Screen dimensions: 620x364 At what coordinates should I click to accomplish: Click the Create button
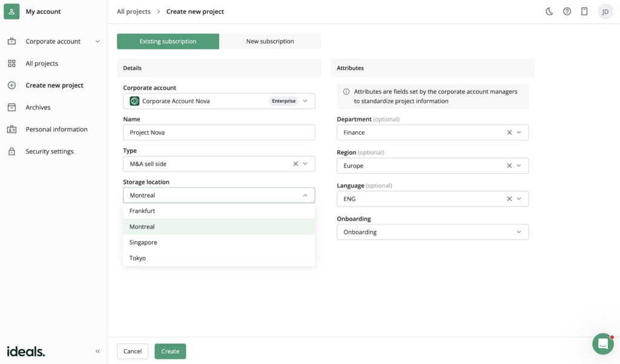point(170,351)
